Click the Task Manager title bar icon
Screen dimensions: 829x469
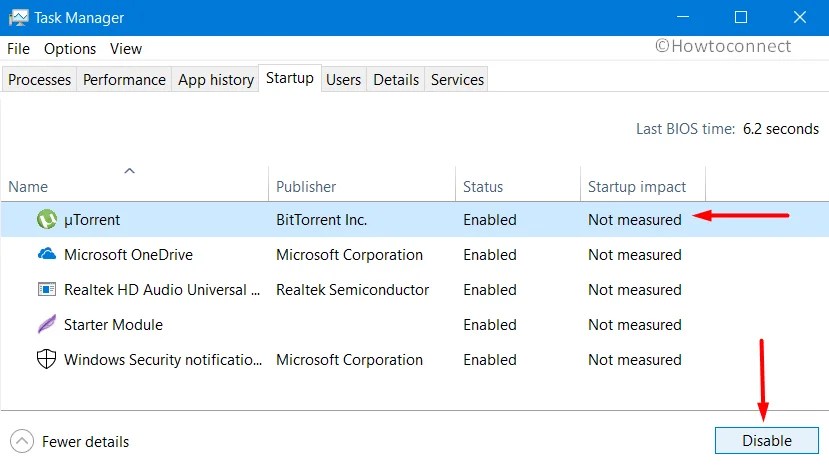point(19,18)
